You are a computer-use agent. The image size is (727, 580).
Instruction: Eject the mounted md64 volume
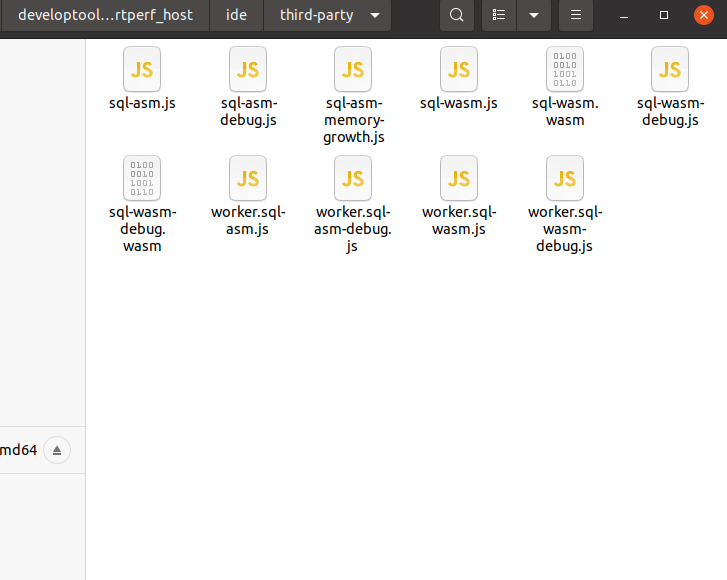[x=57, y=450]
